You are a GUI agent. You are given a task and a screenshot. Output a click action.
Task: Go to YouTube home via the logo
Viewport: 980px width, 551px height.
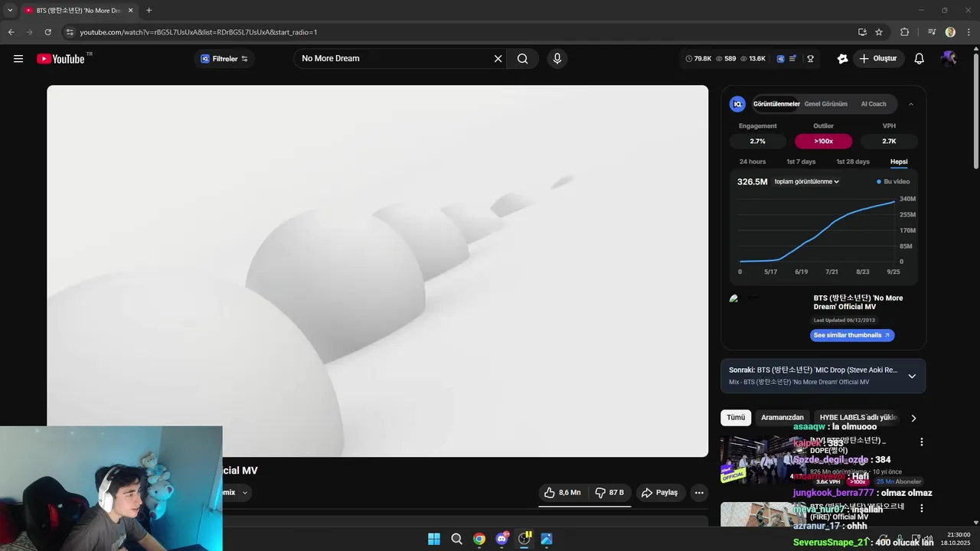tap(61, 59)
